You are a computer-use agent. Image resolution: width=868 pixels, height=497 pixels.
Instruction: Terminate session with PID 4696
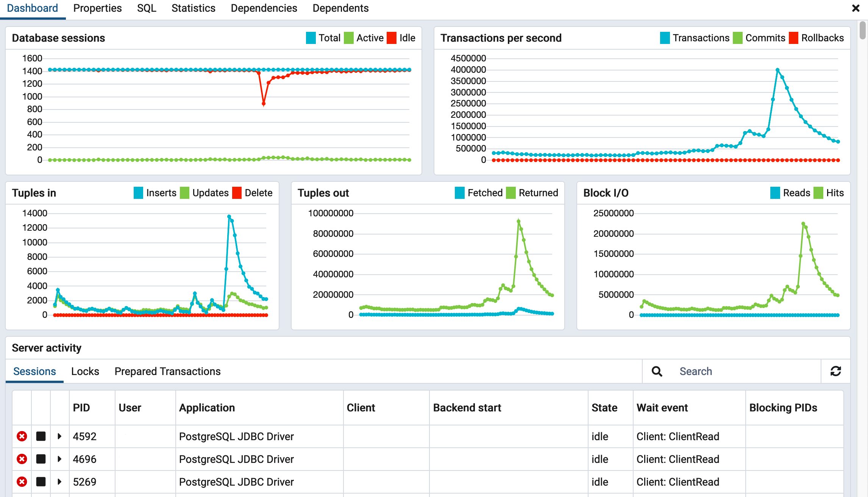(x=22, y=459)
